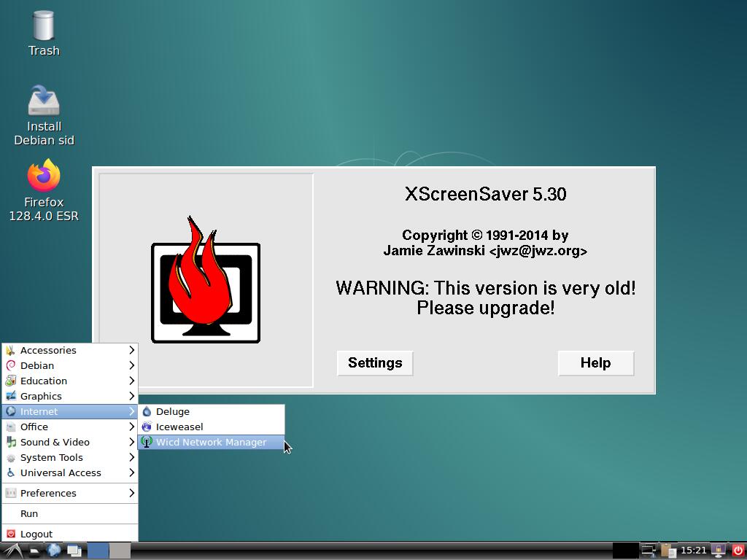This screenshot has width=747, height=560.
Task: Click the Office category icon
Action: point(10,427)
